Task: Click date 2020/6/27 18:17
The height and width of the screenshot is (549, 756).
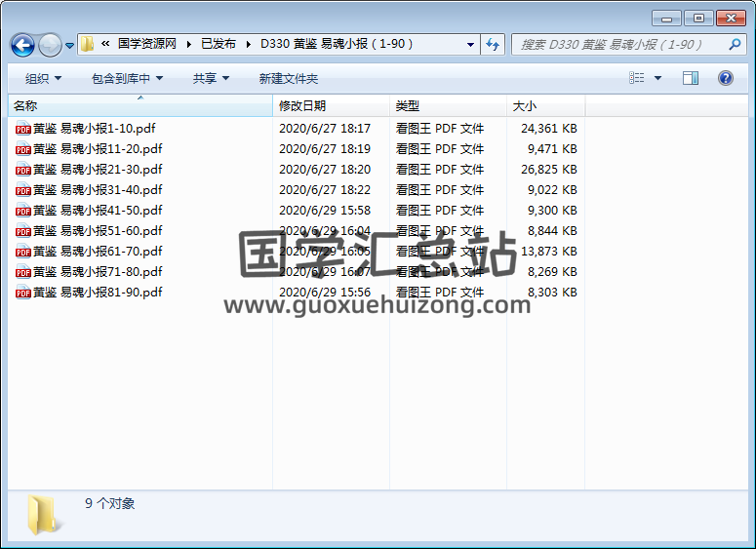Action: point(325,128)
